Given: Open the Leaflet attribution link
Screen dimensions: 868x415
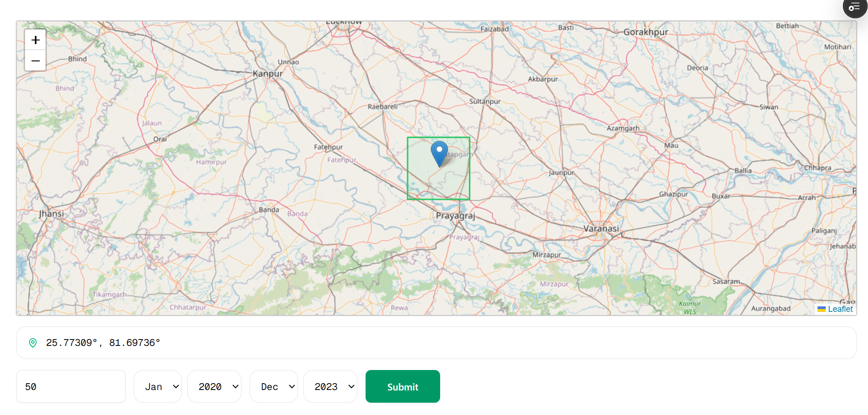Looking at the screenshot, I should (840, 309).
